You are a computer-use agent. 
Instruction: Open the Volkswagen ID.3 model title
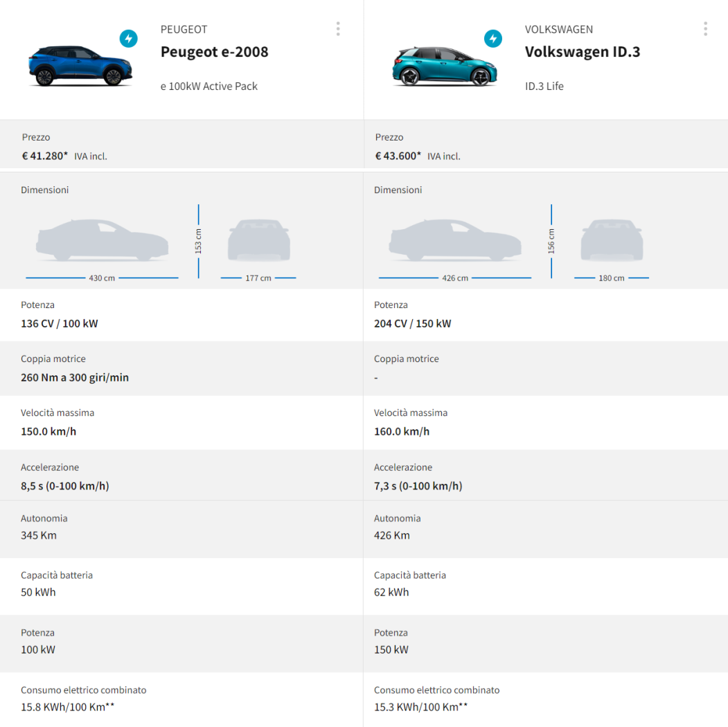(x=582, y=52)
